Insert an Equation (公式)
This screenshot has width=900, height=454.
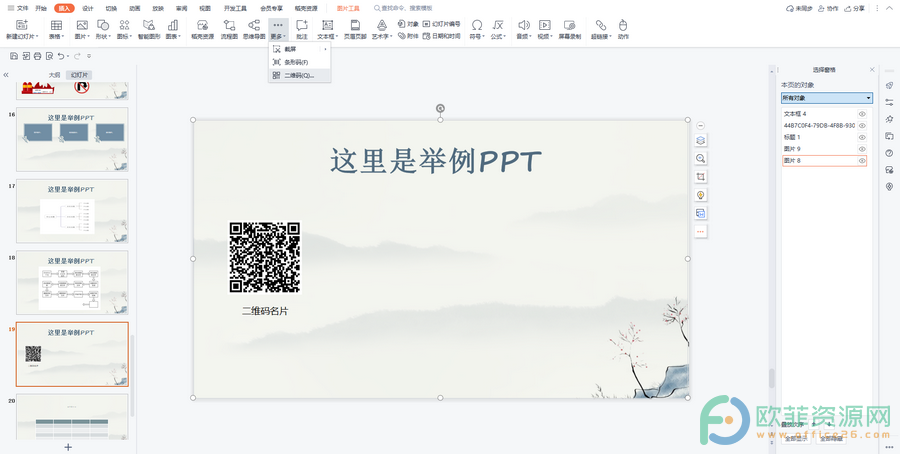pyautogui.click(x=498, y=29)
